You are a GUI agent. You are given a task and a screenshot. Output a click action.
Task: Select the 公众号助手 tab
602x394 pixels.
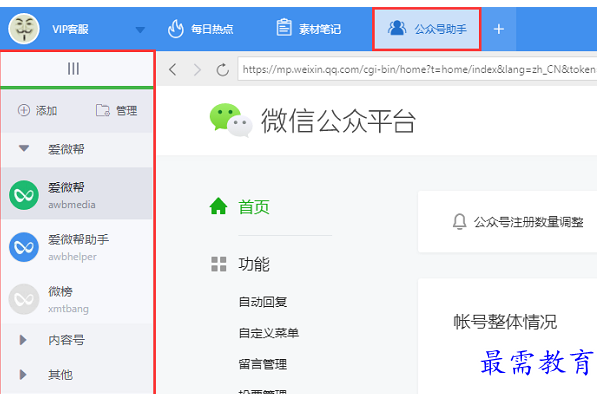click(x=427, y=29)
